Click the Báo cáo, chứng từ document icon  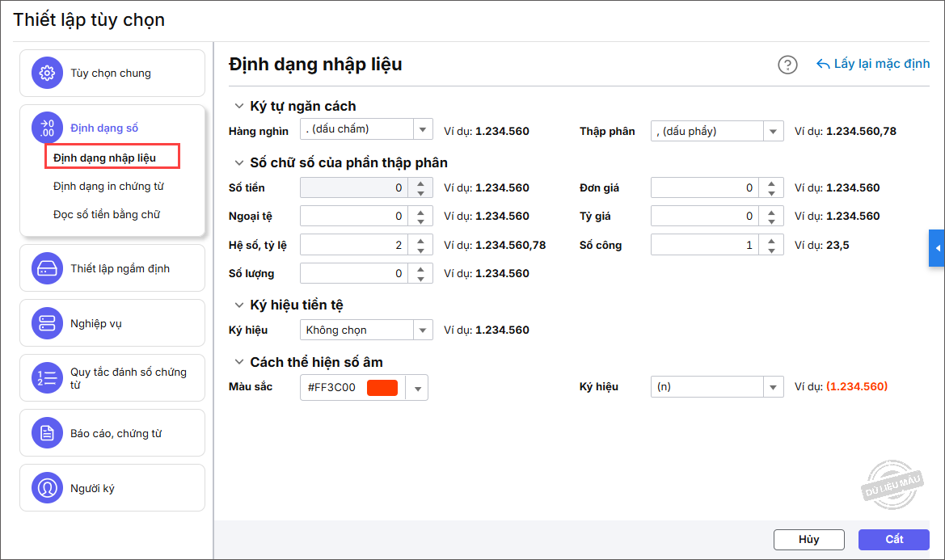pyautogui.click(x=47, y=433)
